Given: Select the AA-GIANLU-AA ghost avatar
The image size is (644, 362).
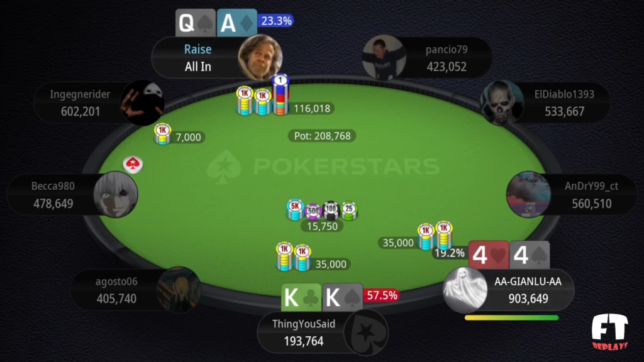Looking at the screenshot, I should [x=465, y=289].
